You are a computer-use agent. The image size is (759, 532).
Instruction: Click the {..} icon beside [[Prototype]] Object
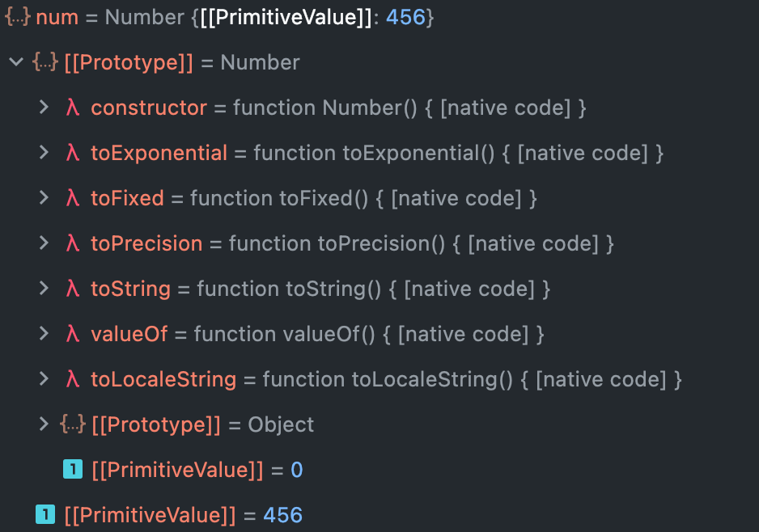tap(72, 424)
